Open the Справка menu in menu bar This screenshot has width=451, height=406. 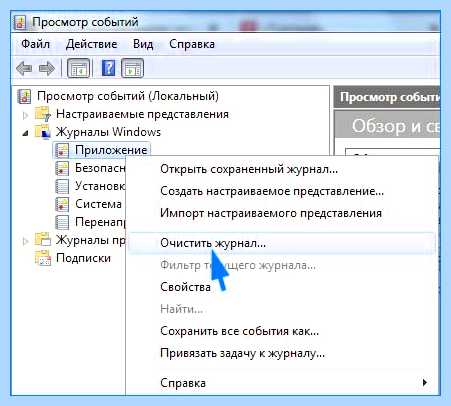192,44
